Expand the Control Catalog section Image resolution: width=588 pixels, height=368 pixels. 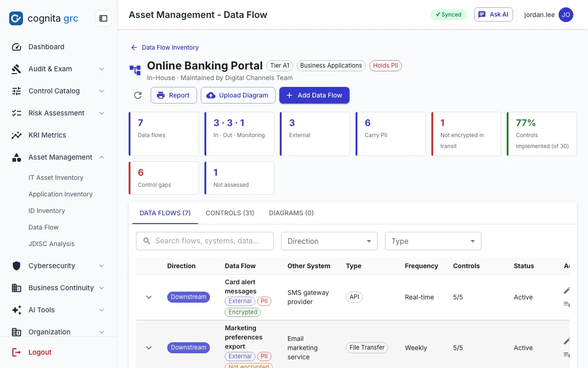pyautogui.click(x=102, y=91)
